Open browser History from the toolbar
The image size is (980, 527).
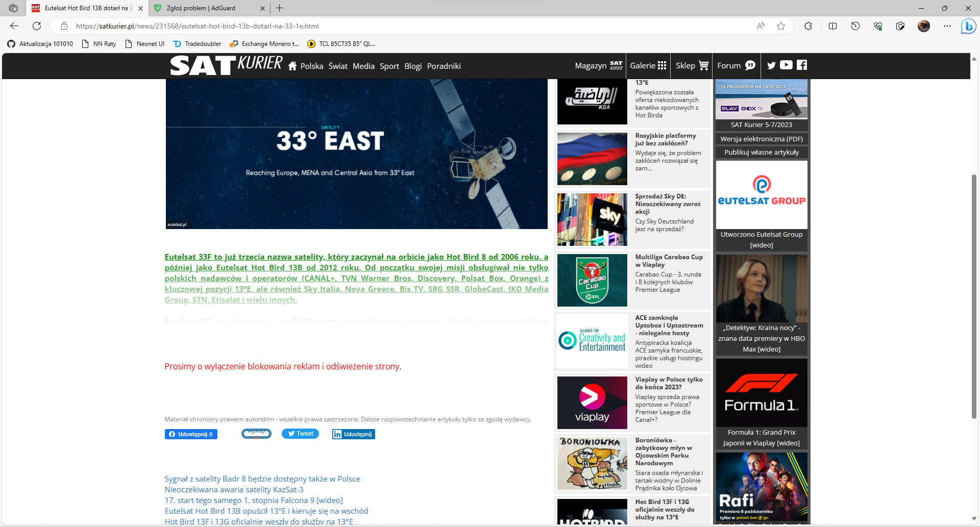(855, 26)
